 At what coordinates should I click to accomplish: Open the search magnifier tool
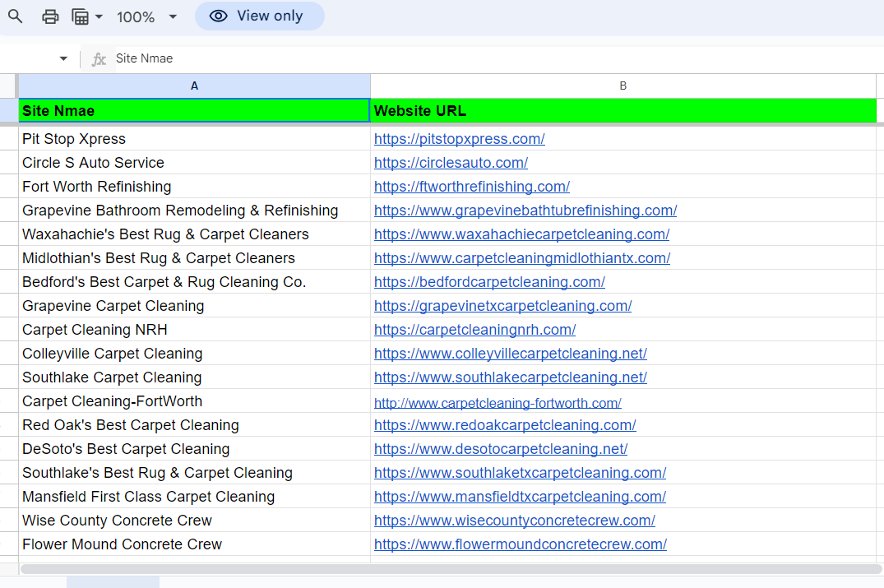click(16, 16)
